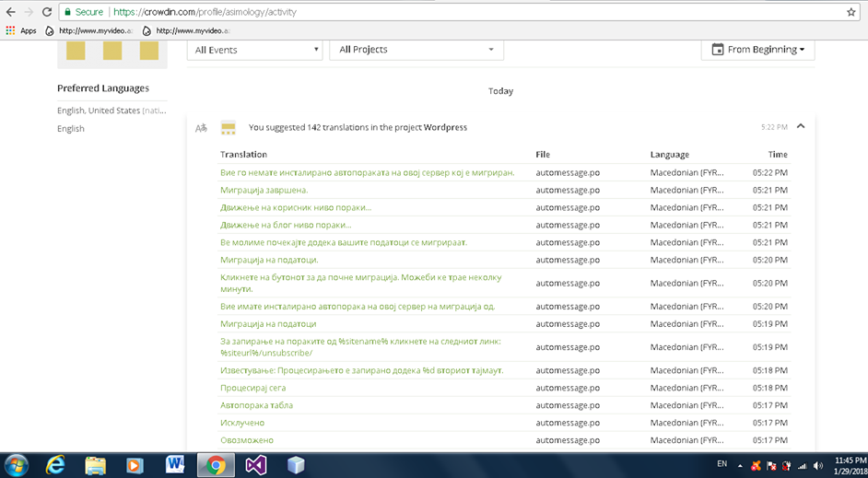Screen dimensions: 868x478
Task: Collapse the Wordpress activity group chevron
Action: pos(801,127)
